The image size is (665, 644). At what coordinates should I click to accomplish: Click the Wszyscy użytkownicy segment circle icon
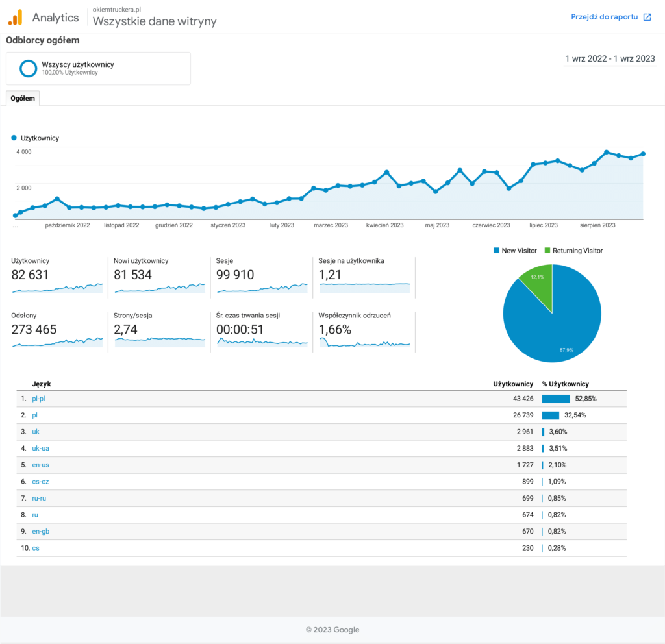coord(28,68)
